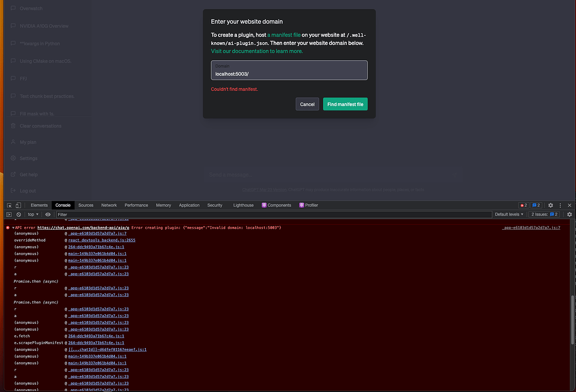Screen dimensions: 576x392
Task: Clear the console output
Action: point(17,214)
